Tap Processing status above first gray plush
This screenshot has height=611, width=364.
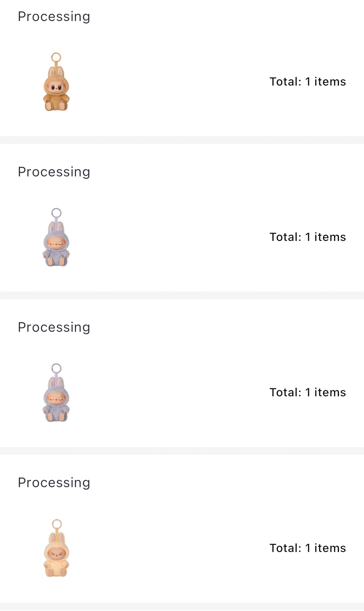(54, 172)
